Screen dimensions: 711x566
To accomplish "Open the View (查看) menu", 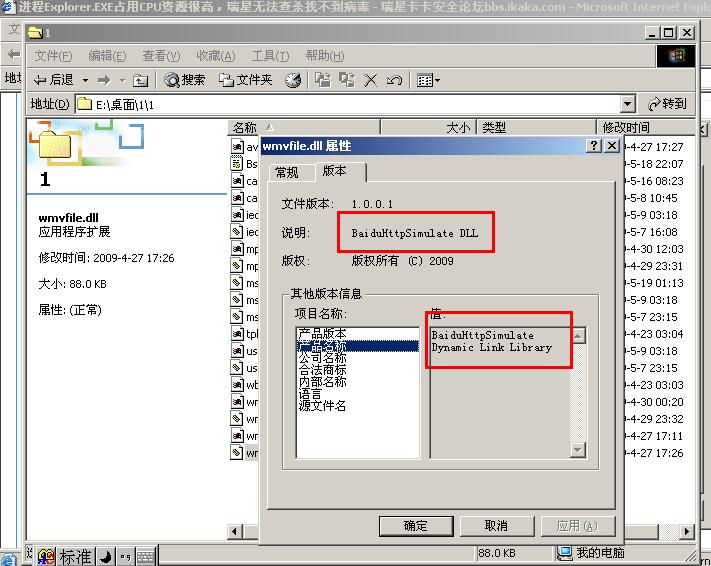I will click(x=161, y=56).
